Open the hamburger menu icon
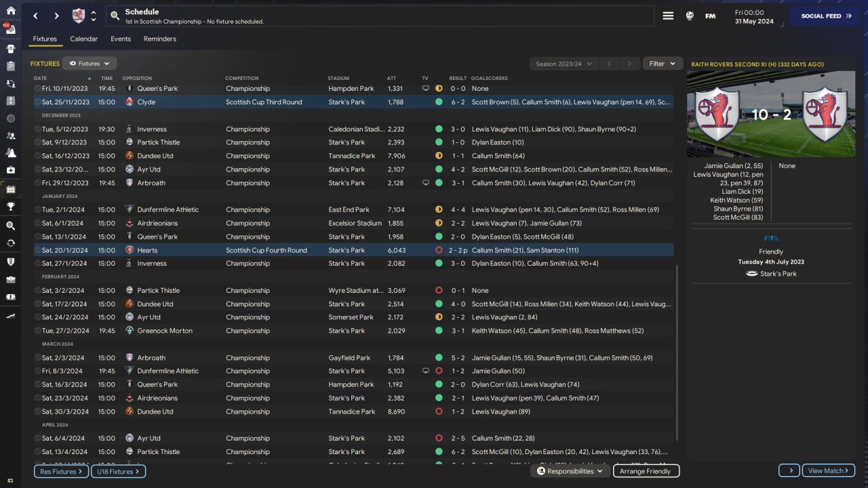 tap(668, 16)
